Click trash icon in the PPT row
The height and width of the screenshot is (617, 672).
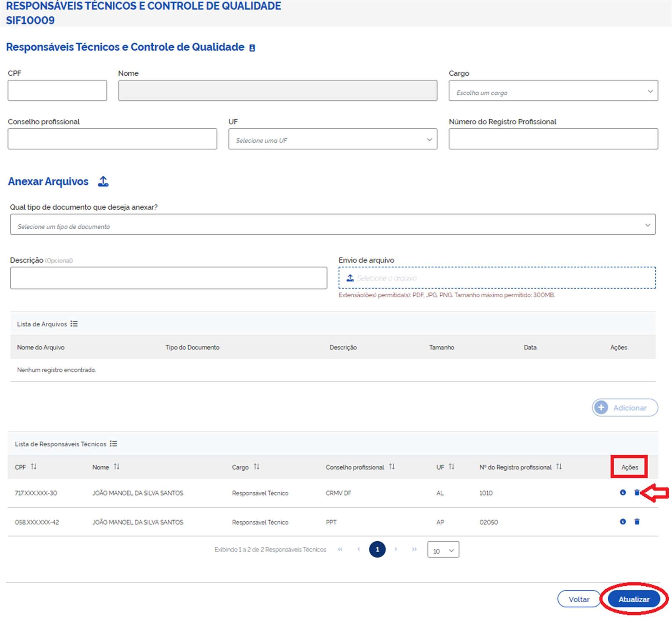[637, 522]
